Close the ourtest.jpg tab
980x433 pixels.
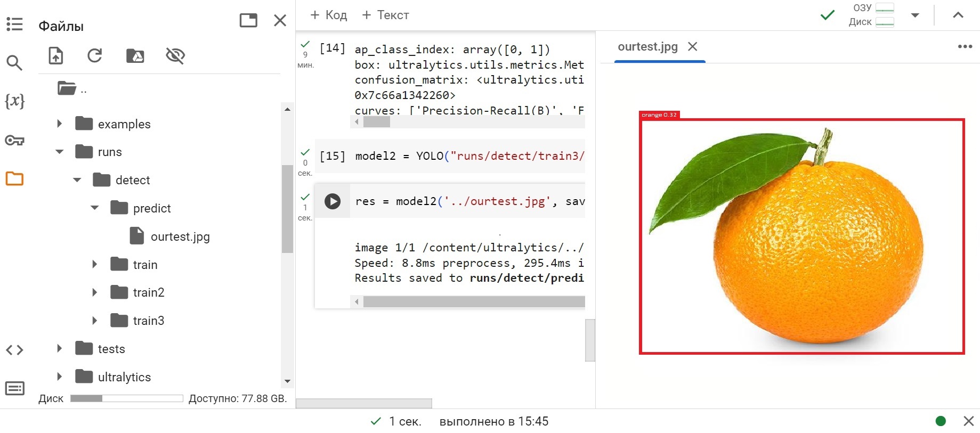point(693,47)
